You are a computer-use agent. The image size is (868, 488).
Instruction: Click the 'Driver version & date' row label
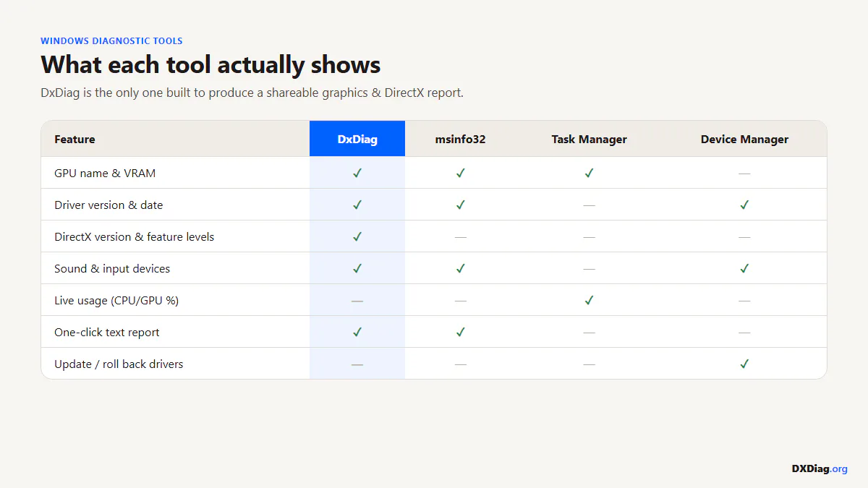[109, 205]
